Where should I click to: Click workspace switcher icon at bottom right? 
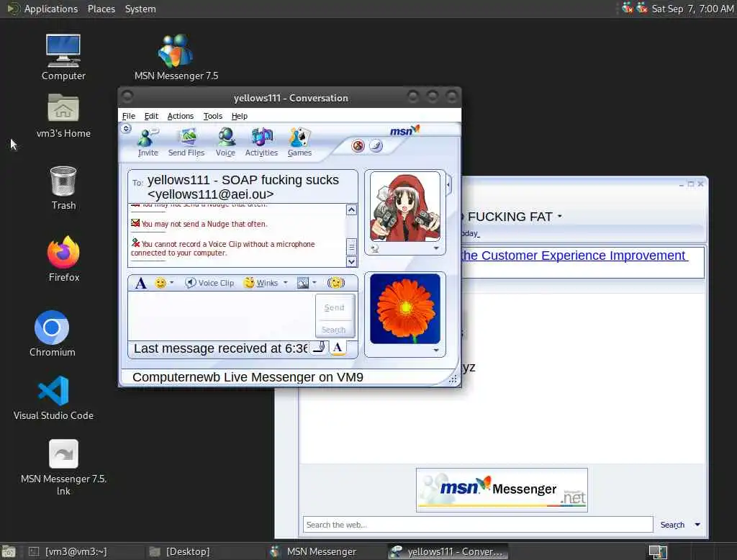pyautogui.click(x=658, y=551)
